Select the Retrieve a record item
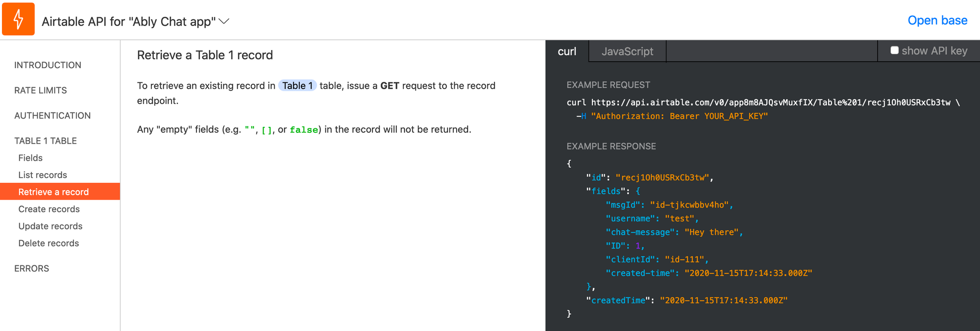This screenshot has width=980, height=331. pyautogui.click(x=60, y=192)
